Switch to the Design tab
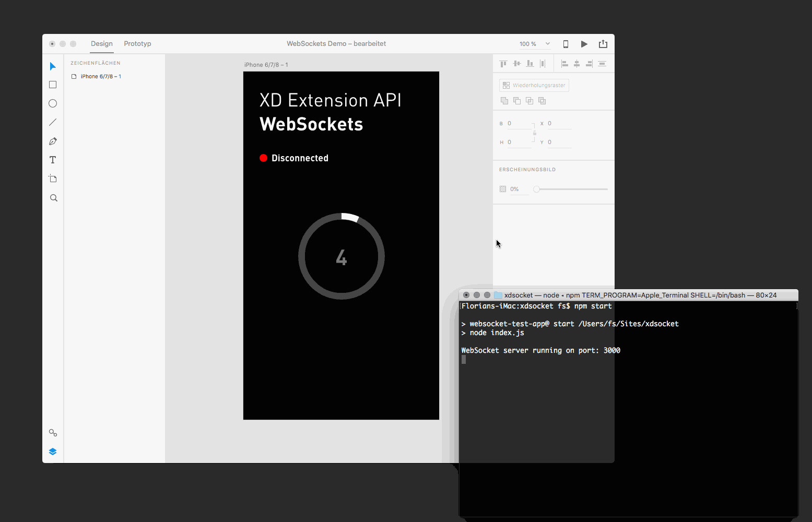This screenshot has height=522, width=812. [x=102, y=44]
